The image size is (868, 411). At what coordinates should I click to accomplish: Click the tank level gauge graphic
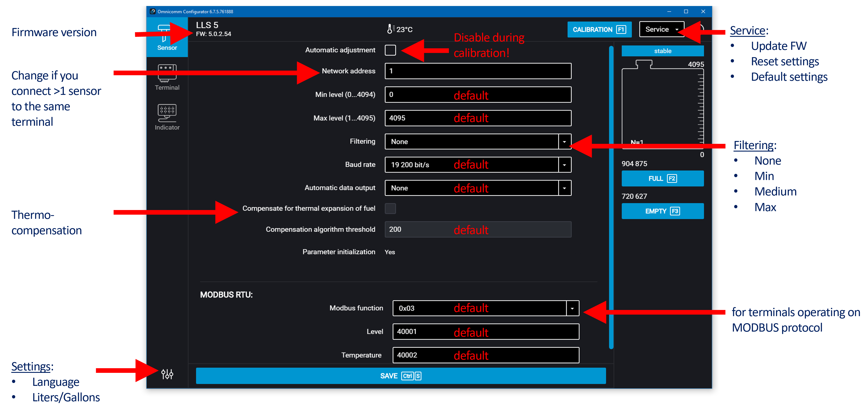pyautogui.click(x=662, y=104)
